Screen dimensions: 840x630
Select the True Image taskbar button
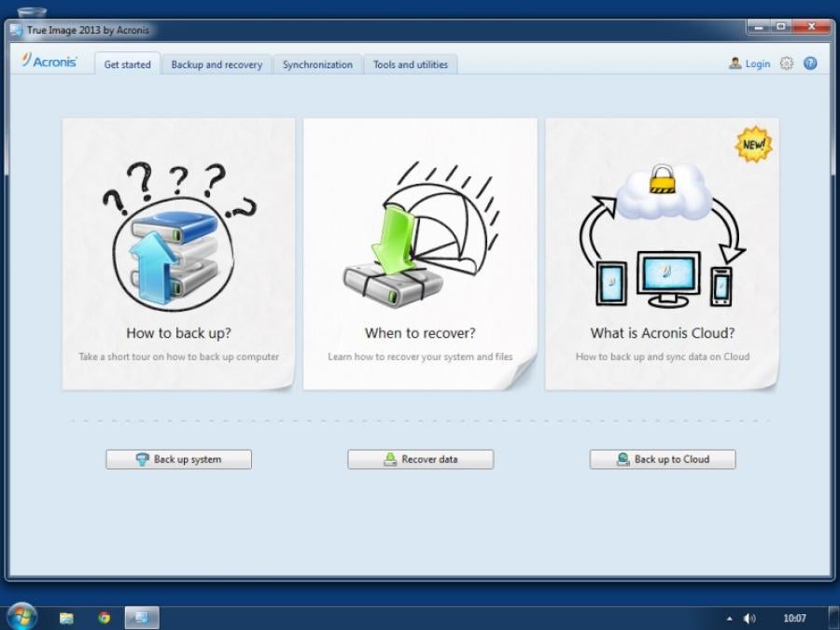(142, 618)
